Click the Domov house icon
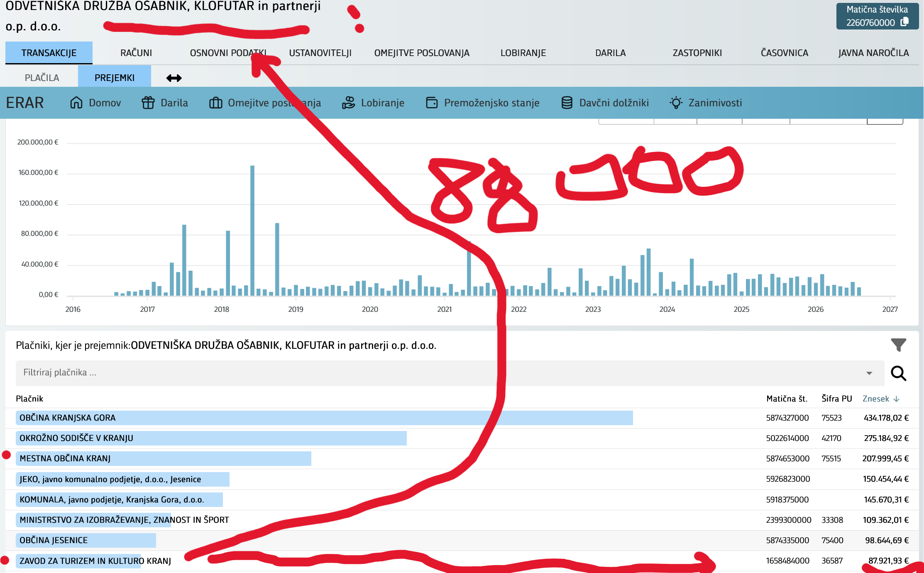The height and width of the screenshot is (573, 924). [76, 103]
